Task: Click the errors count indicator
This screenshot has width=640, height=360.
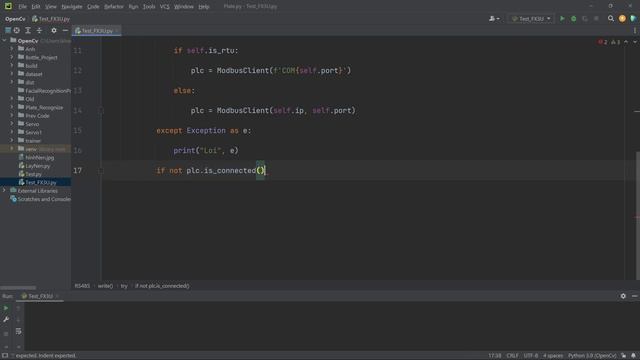Action: click(x=603, y=42)
